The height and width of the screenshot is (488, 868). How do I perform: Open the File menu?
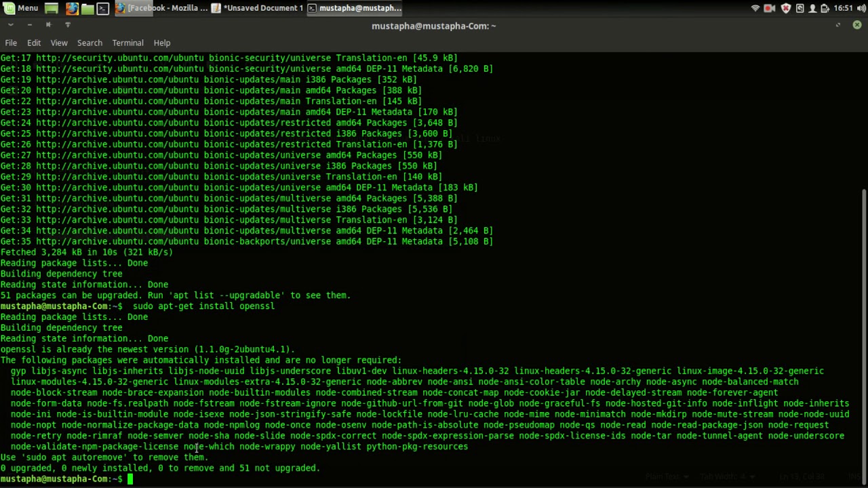(11, 43)
